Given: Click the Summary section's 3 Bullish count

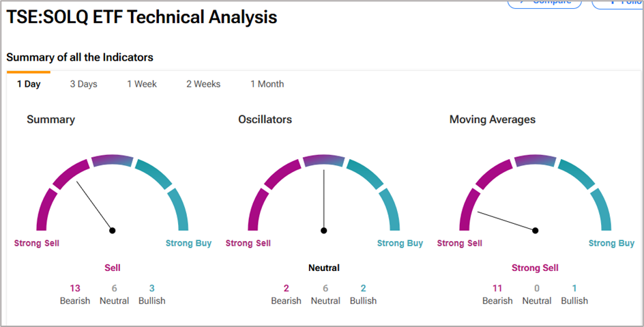Looking at the screenshot, I should 151,288.
